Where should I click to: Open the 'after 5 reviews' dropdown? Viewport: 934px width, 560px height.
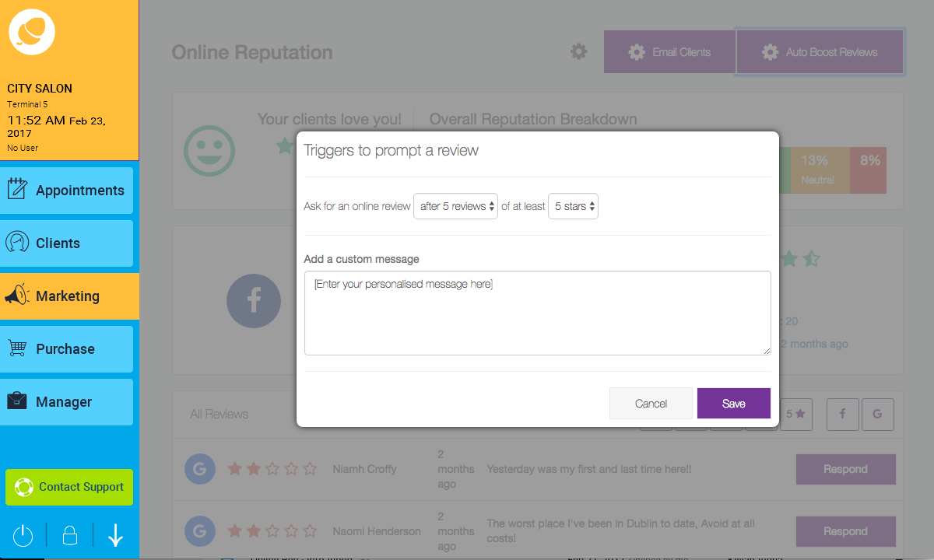[x=455, y=206]
